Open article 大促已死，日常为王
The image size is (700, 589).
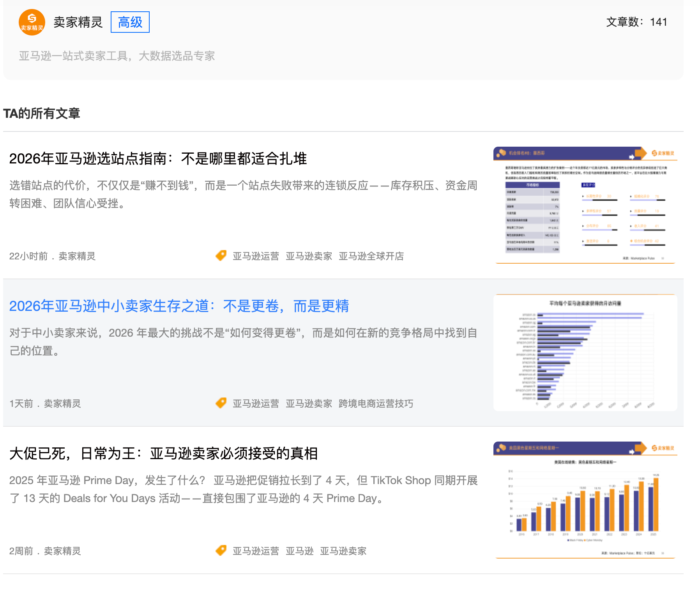tap(163, 454)
